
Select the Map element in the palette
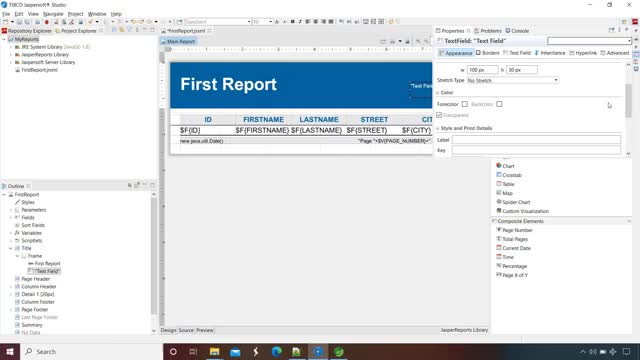tap(504, 193)
